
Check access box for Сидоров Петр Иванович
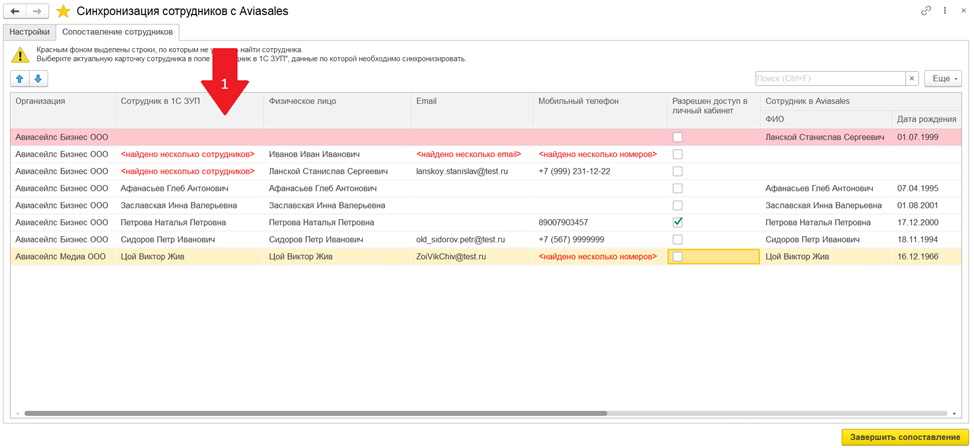[x=678, y=240]
